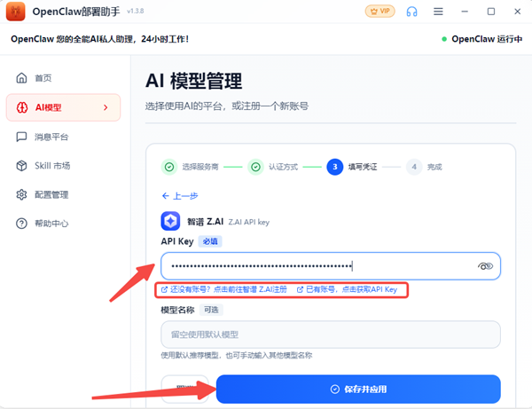The width and height of the screenshot is (532, 409).
Task: Open the hamburger menu icon
Action: [438, 12]
